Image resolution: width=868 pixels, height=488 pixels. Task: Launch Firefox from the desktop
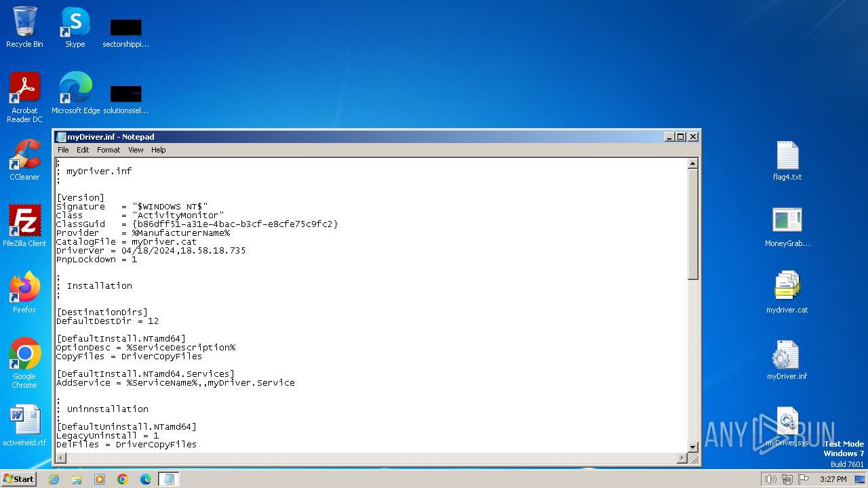point(24,293)
